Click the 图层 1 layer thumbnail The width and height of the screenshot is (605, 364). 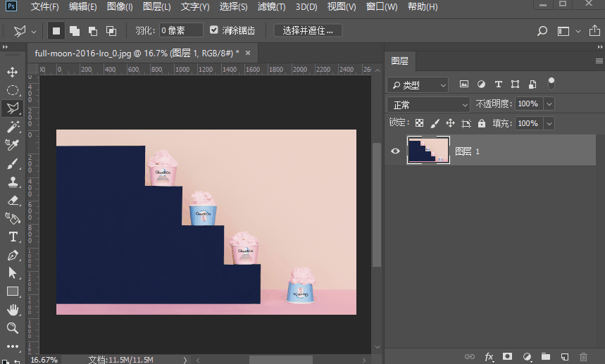point(428,151)
